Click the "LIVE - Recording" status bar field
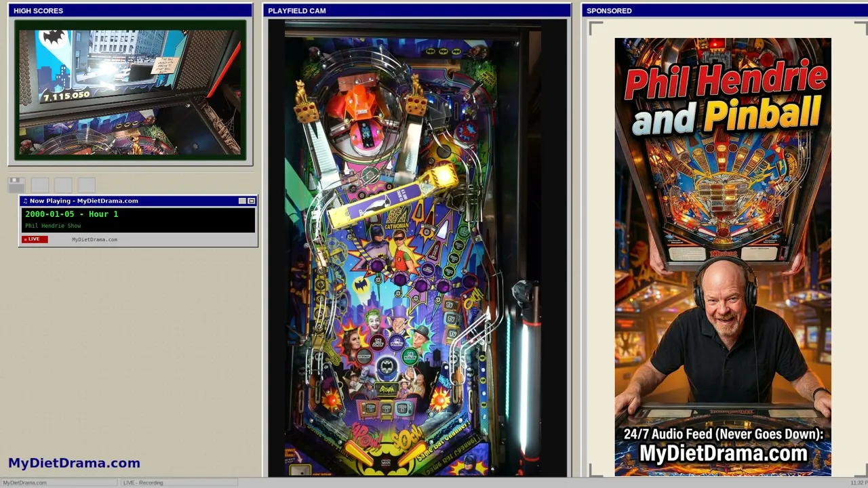 tap(179, 483)
